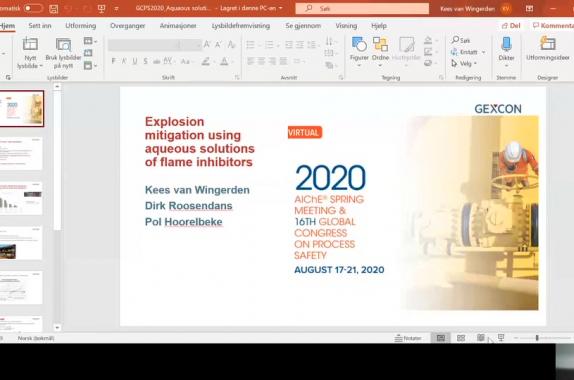Expand the Velg selection dropdown
The height and width of the screenshot is (380, 574).
(x=475, y=64)
